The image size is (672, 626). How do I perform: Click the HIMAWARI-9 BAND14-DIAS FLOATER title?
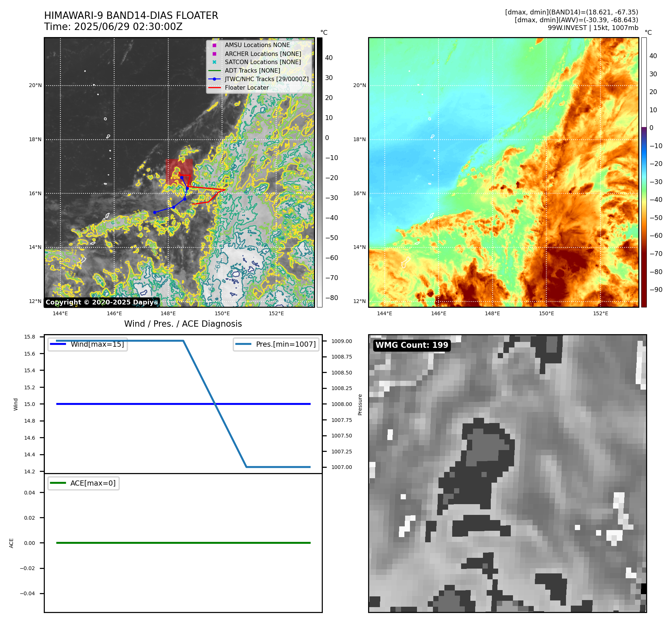coord(131,16)
